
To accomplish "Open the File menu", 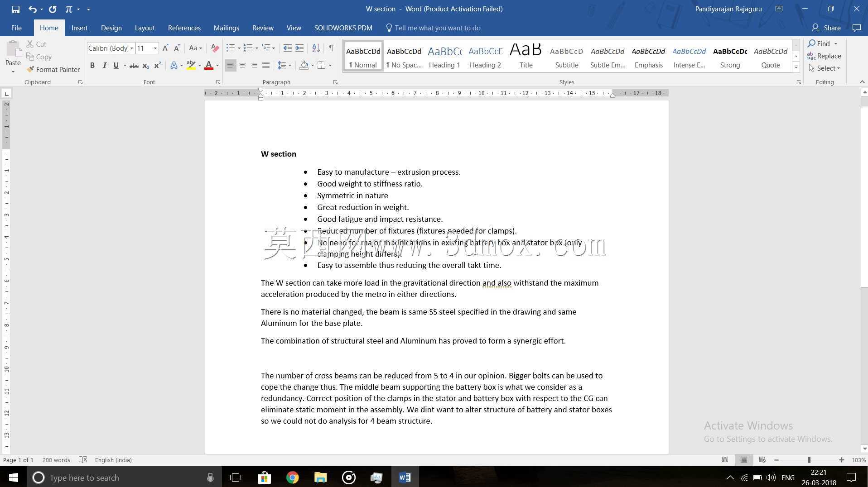I will 16,28.
